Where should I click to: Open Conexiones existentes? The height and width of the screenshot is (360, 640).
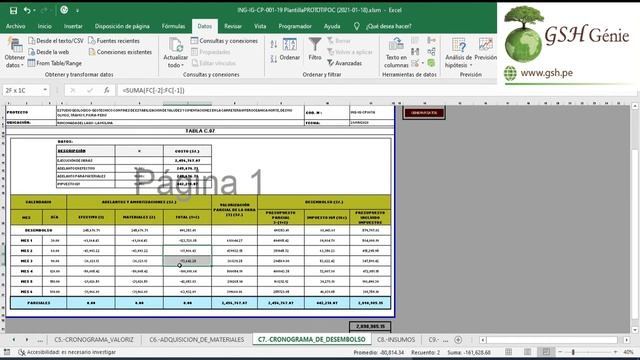(x=120, y=52)
